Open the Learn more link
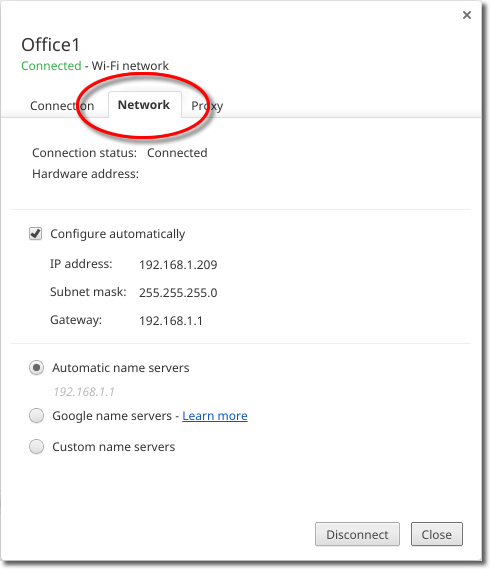 click(x=215, y=416)
